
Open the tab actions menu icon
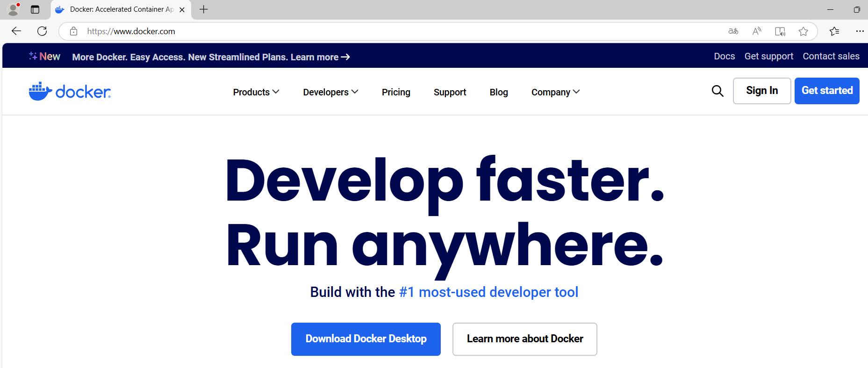pos(35,9)
